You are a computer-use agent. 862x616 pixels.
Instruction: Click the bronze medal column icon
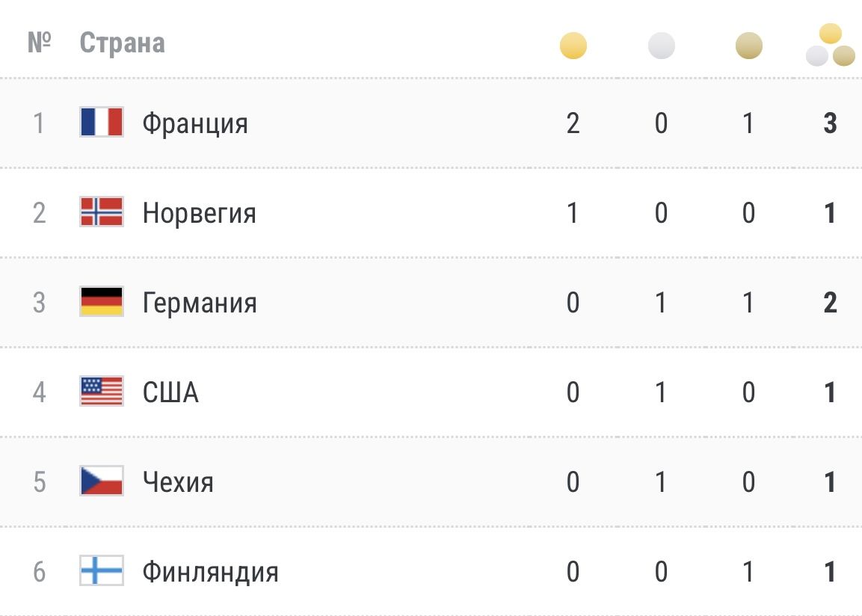(x=749, y=45)
